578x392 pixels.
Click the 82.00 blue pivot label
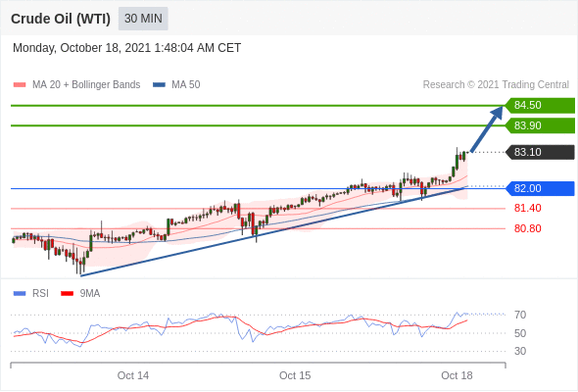coord(540,188)
